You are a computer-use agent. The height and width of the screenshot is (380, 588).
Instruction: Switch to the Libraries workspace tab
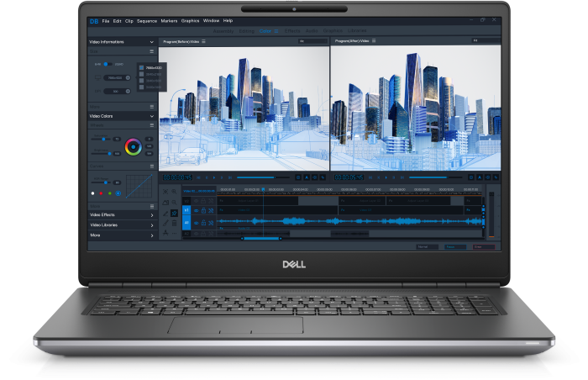(x=357, y=31)
